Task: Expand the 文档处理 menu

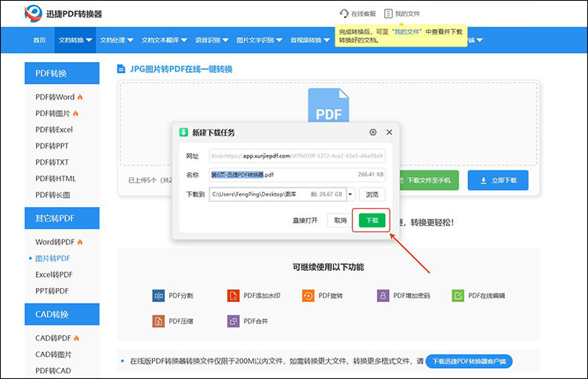Action: (x=117, y=40)
